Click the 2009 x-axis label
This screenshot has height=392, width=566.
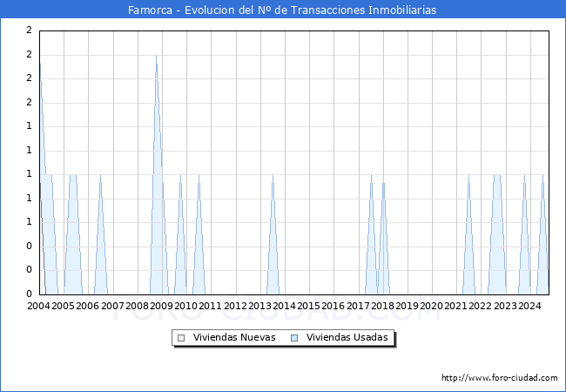(x=161, y=306)
